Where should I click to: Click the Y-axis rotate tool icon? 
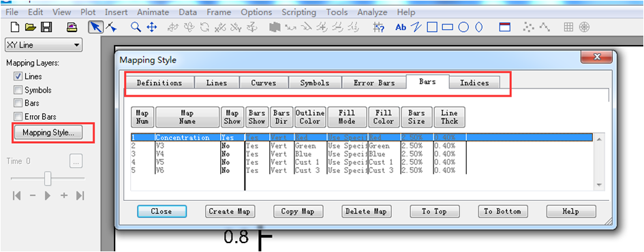coord(236,27)
